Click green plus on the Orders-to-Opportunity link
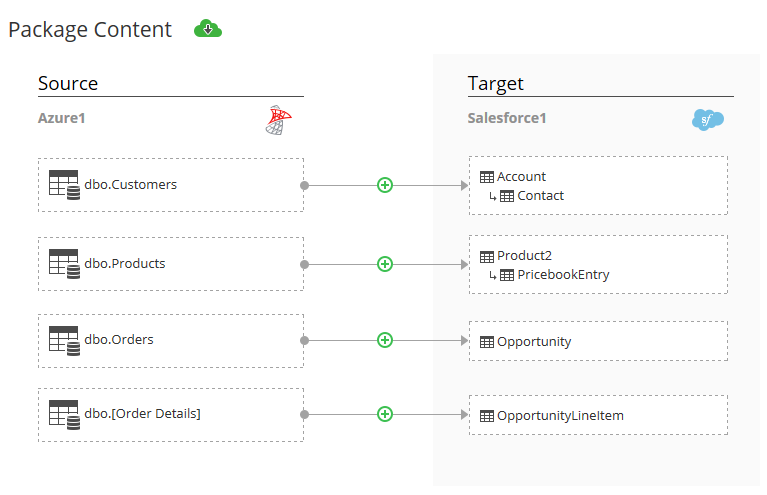 [x=385, y=340]
